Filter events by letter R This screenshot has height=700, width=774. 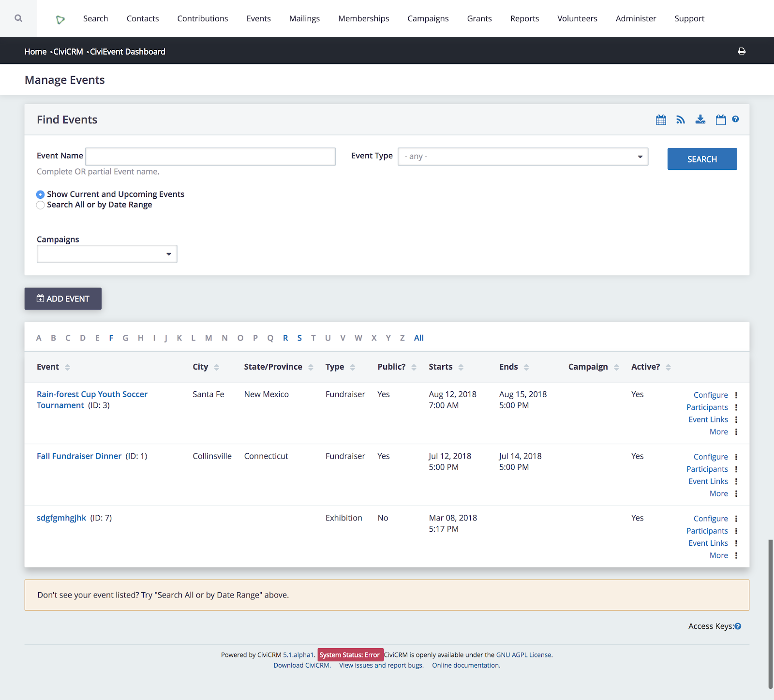[x=285, y=338]
